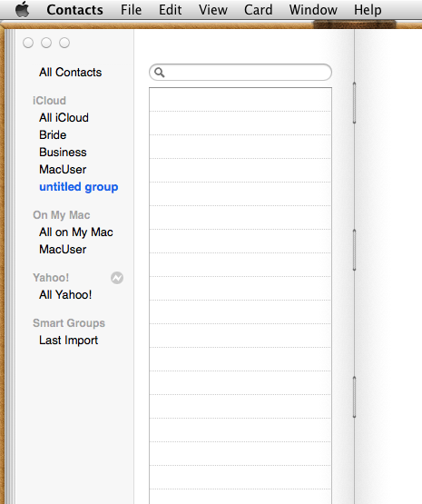Open the Apple menu
Viewport: 422px width, 504px height.
click(23, 9)
